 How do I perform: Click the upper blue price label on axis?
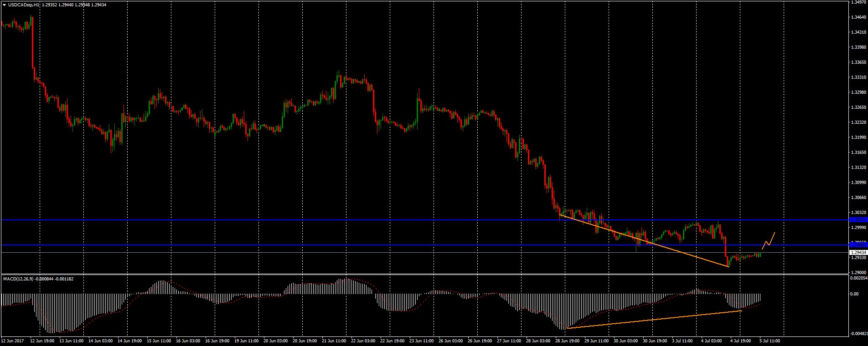(x=858, y=220)
